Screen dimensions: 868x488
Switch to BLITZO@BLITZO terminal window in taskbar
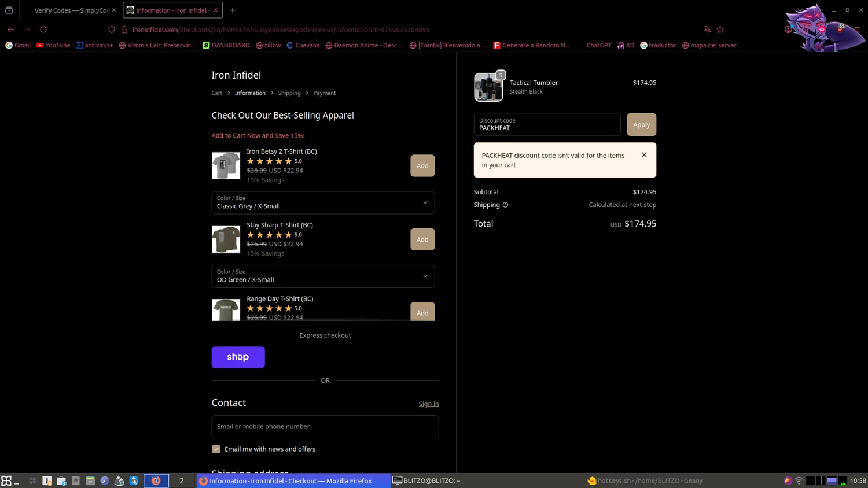pos(426,480)
